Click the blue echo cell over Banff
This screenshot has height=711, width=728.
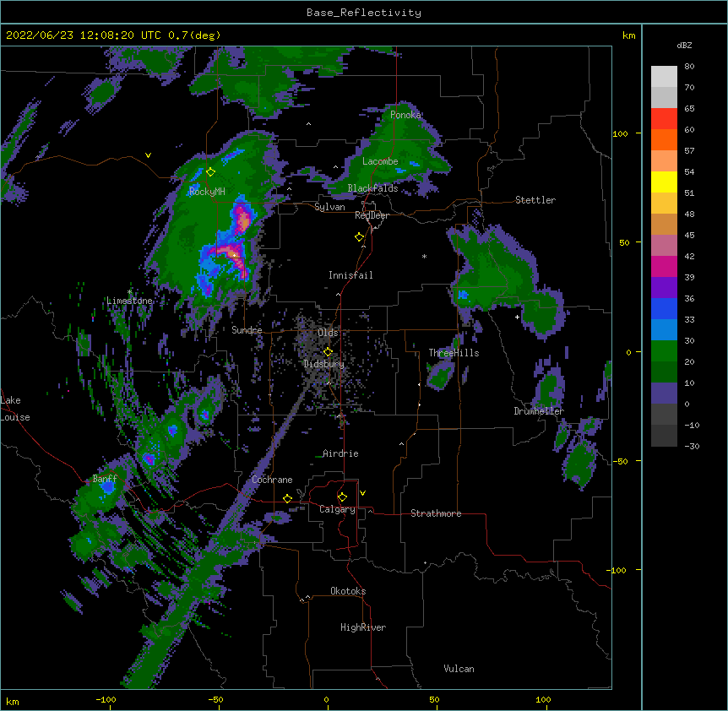click(x=108, y=487)
